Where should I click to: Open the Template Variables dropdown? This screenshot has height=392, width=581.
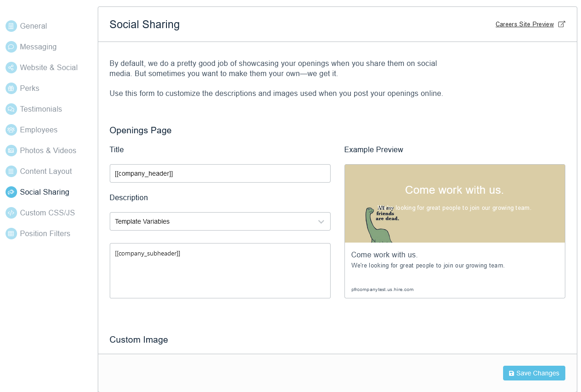220,221
